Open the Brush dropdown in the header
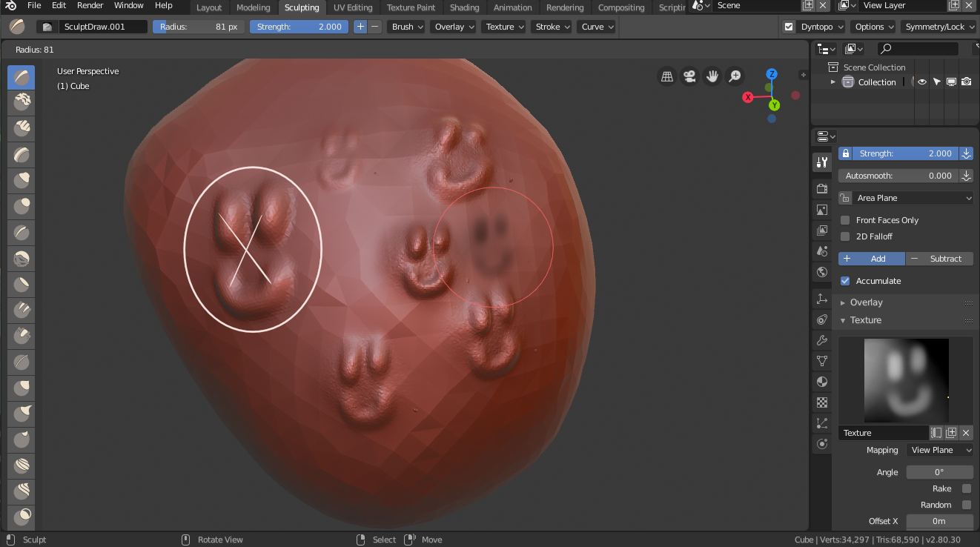The image size is (980, 547). click(x=406, y=27)
